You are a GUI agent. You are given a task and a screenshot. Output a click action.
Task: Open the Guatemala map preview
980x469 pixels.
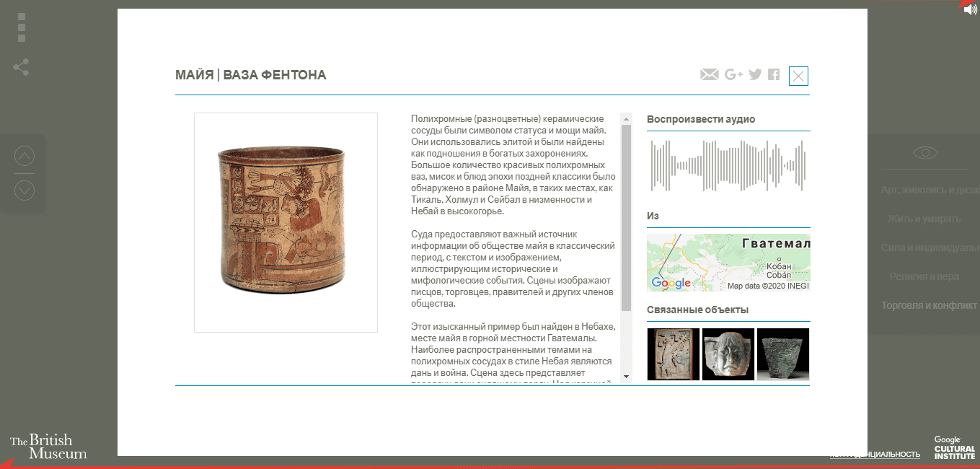(x=728, y=263)
